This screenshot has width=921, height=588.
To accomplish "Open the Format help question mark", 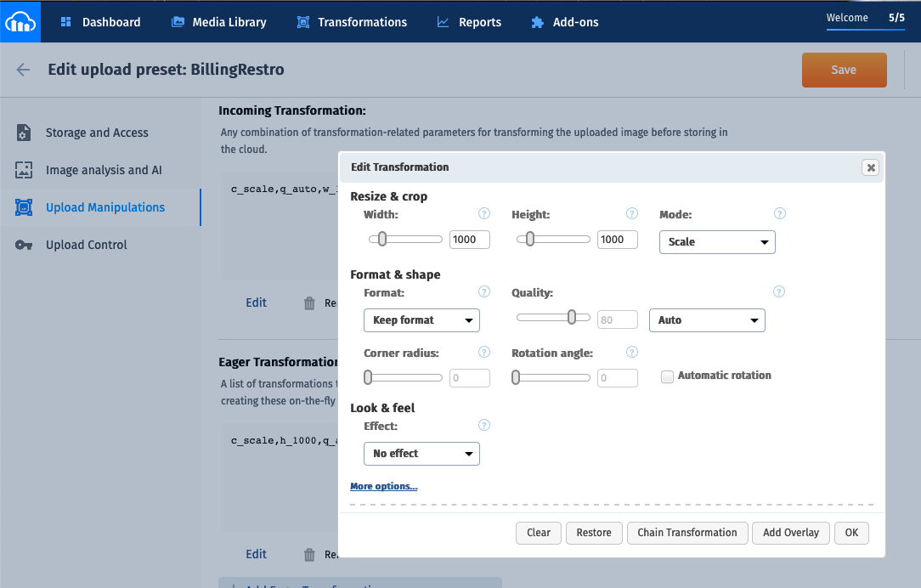I will [484, 292].
